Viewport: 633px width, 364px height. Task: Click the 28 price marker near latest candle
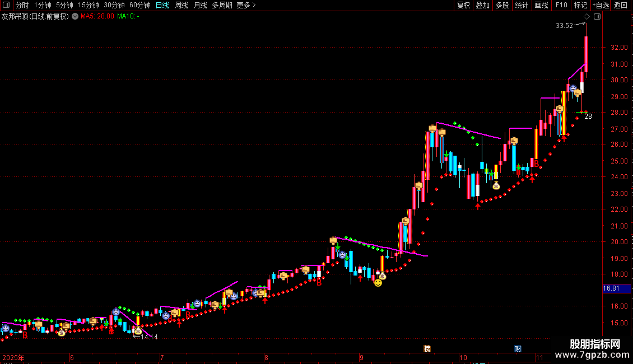pyautogui.click(x=588, y=116)
